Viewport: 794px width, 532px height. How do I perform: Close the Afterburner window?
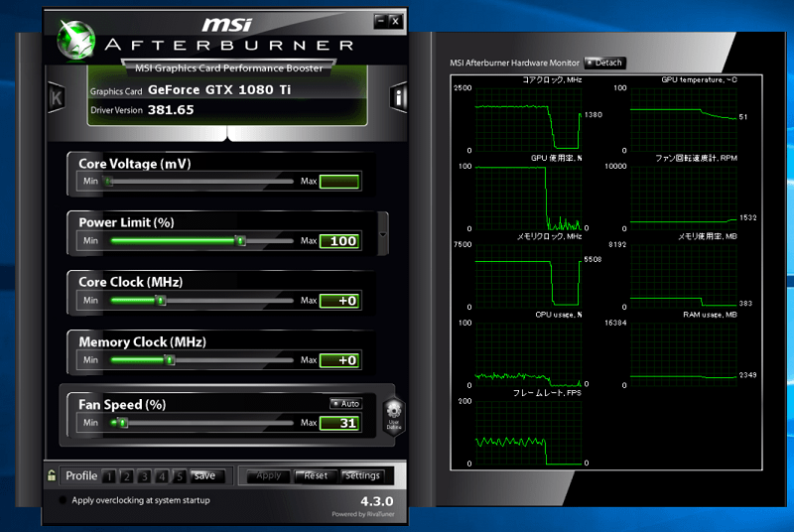395,21
